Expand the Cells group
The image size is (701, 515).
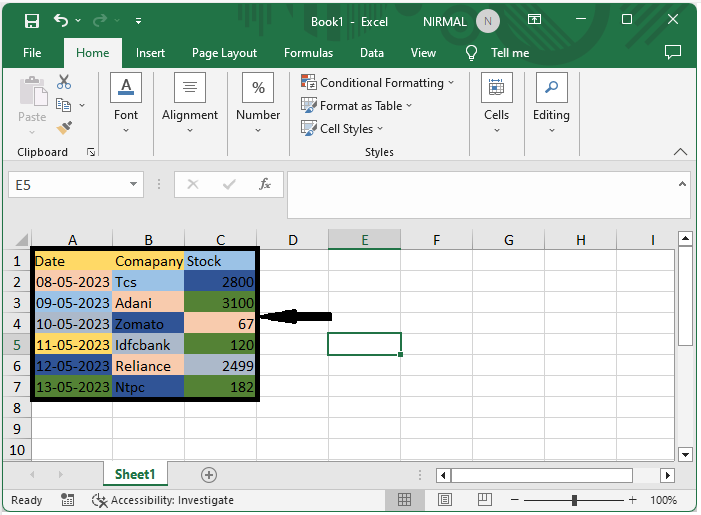point(497,103)
